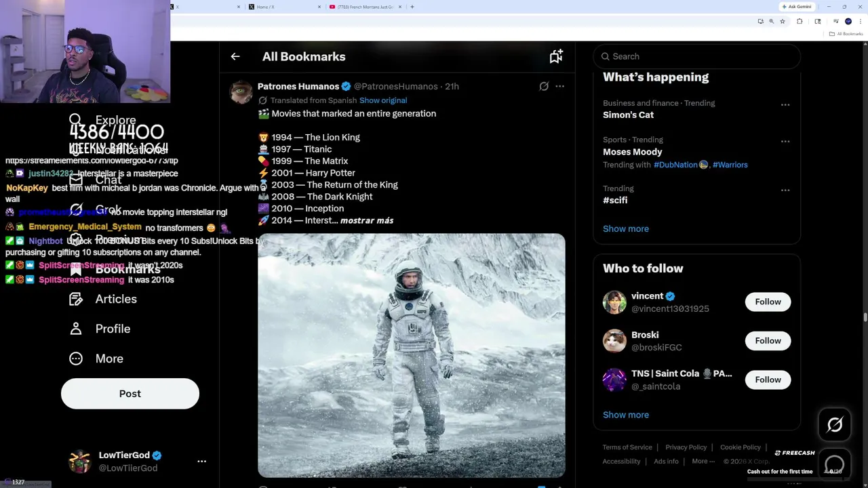Open the Patrones Humanos profile avatar

[x=241, y=92]
